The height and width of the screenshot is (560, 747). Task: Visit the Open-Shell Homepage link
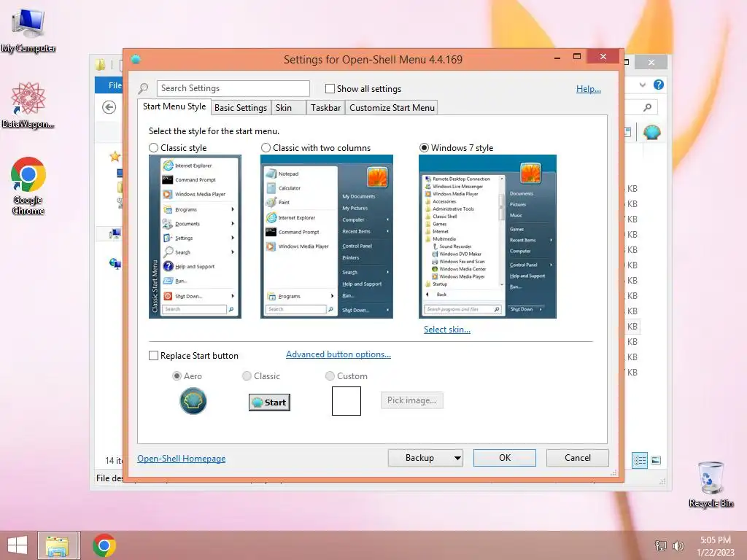tap(182, 459)
